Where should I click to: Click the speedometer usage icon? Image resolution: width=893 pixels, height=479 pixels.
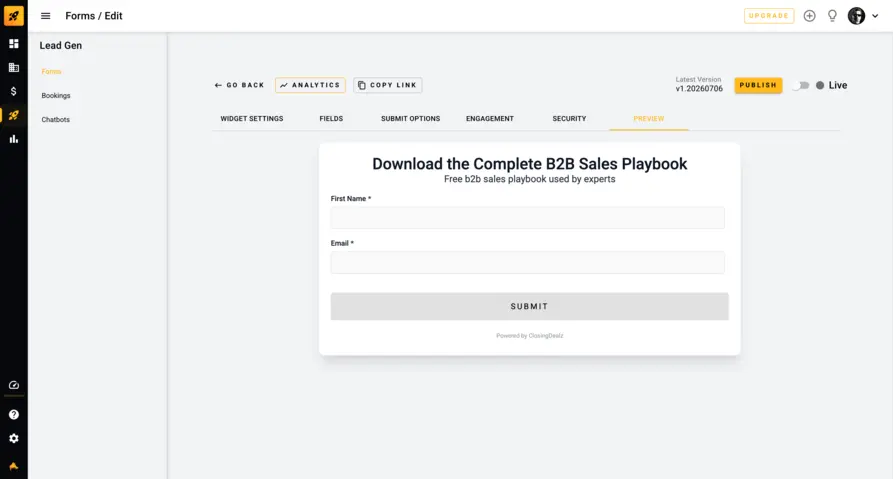(14, 385)
